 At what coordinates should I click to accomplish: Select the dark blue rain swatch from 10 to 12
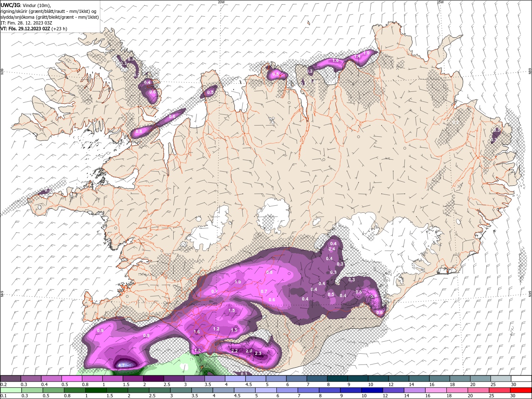point(372,390)
